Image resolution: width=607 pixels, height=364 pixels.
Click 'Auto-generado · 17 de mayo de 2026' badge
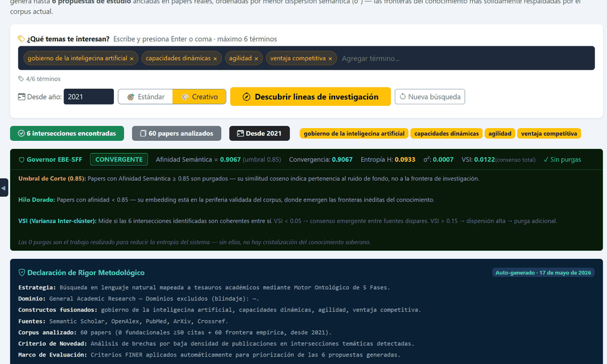tap(543, 273)
